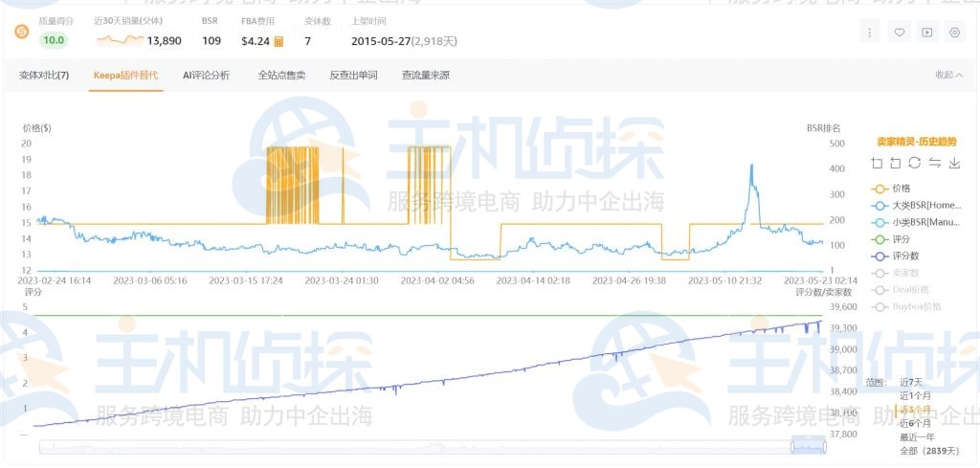Toggle the 价格 price series

[892, 189]
